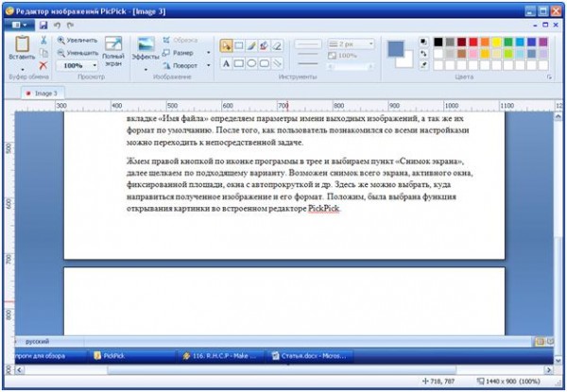
Task: Pick the eyedropper color picker icon
Action: pos(423,65)
